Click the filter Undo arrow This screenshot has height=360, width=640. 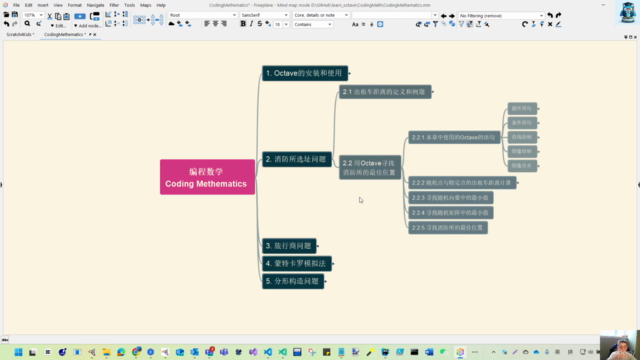click(x=550, y=16)
